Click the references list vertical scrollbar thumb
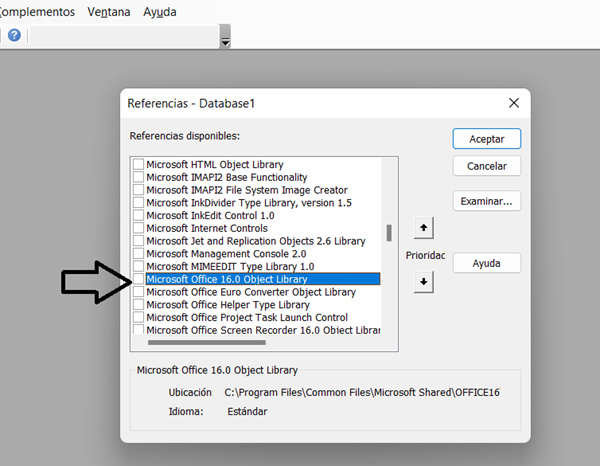 pyautogui.click(x=389, y=233)
